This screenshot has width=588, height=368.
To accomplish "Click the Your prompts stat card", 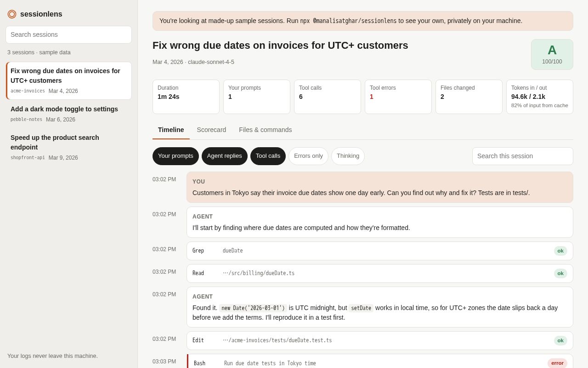I will tap(257, 97).
